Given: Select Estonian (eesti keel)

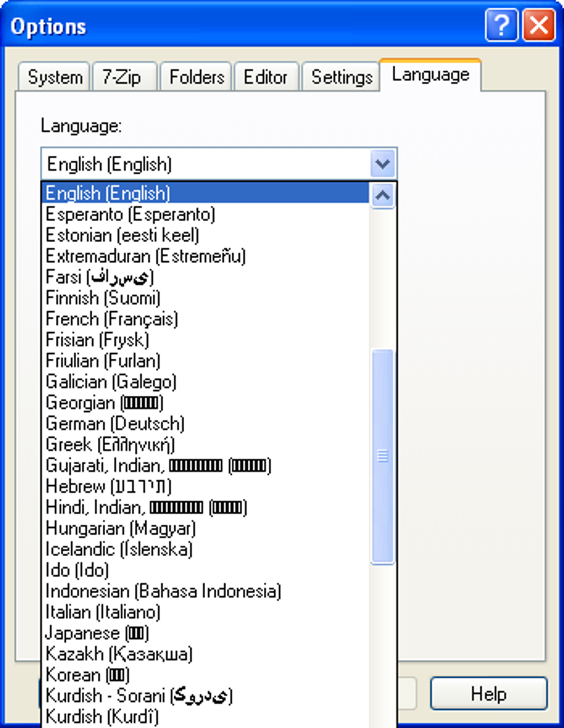Looking at the screenshot, I should click(205, 235).
